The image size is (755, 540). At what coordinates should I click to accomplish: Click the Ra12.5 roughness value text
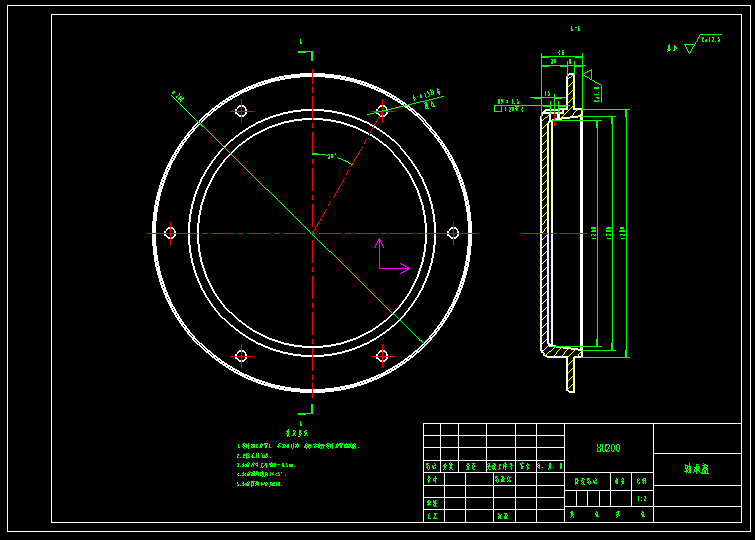coord(711,40)
